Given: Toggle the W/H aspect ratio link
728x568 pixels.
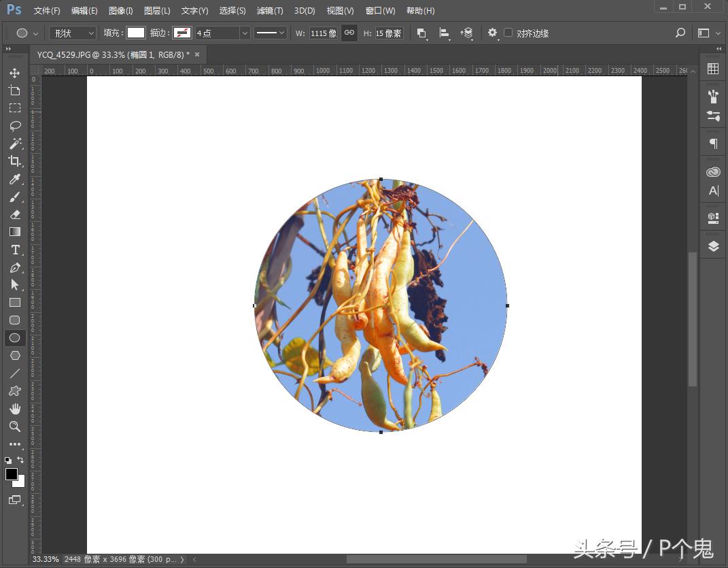Looking at the screenshot, I should pyautogui.click(x=349, y=33).
